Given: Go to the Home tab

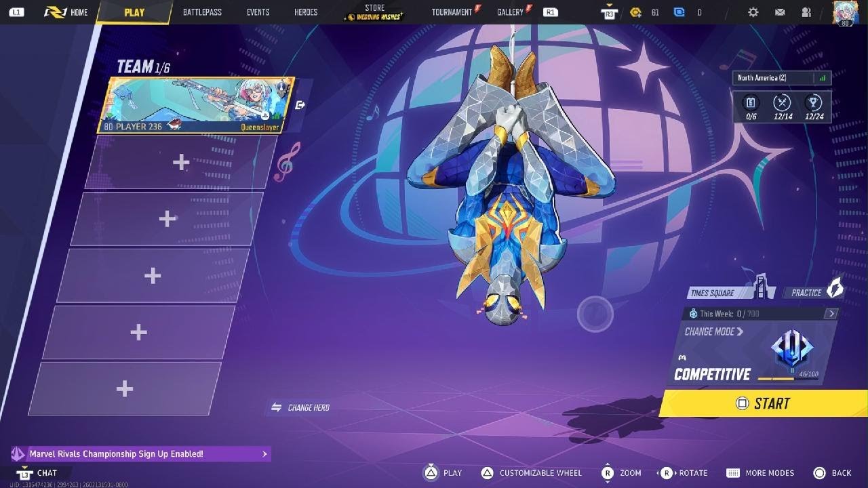Looking at the screenshot, I should pos(66,12).
